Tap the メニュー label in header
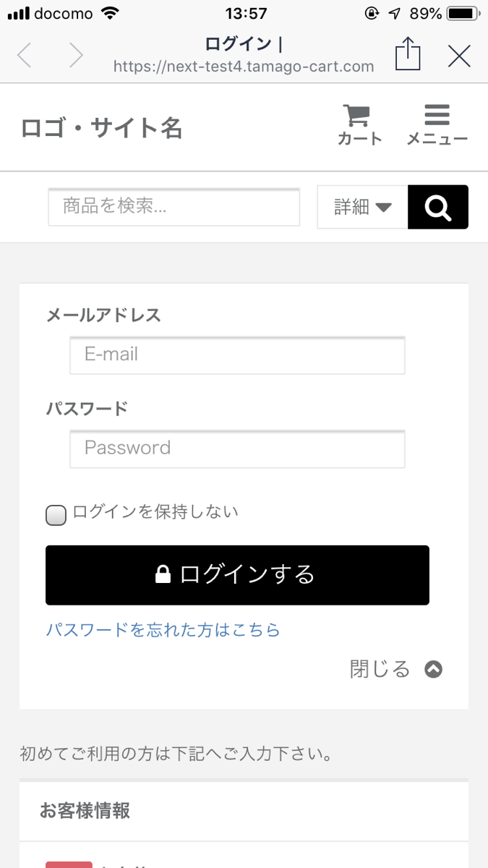 pos(437,139)
